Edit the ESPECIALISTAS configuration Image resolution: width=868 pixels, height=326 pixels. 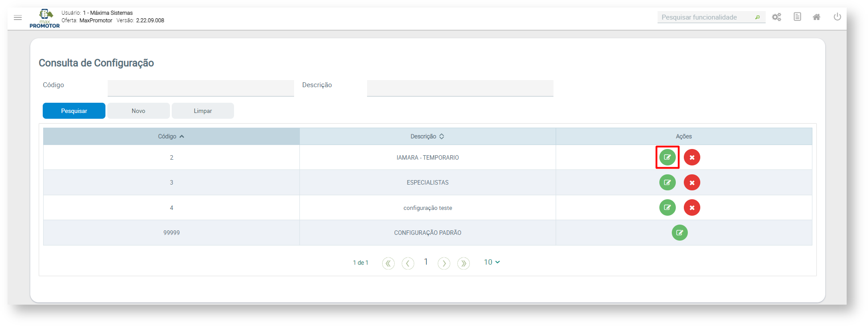[667, 182]
